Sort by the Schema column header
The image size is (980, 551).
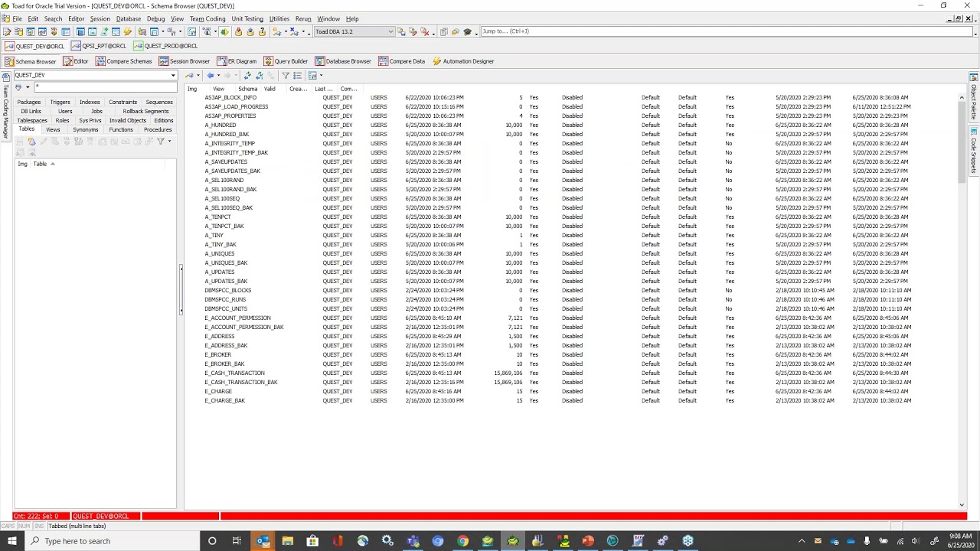coord(247,89)
